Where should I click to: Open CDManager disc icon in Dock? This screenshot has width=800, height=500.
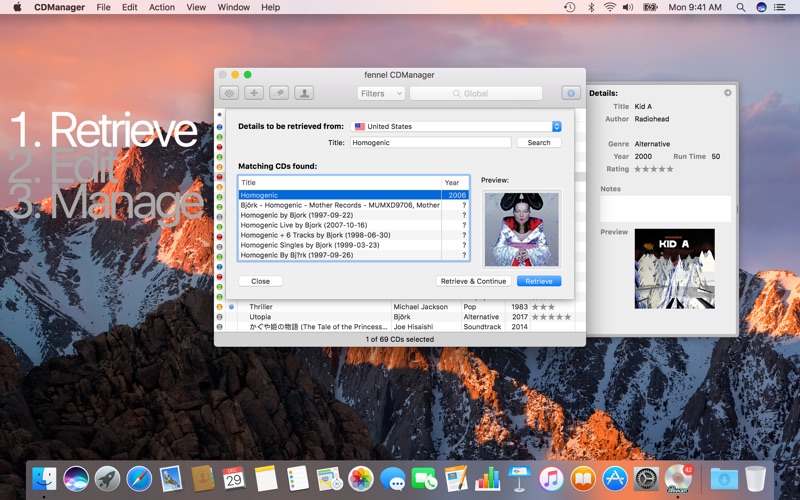pyautogui.click(x=678, y=479)
